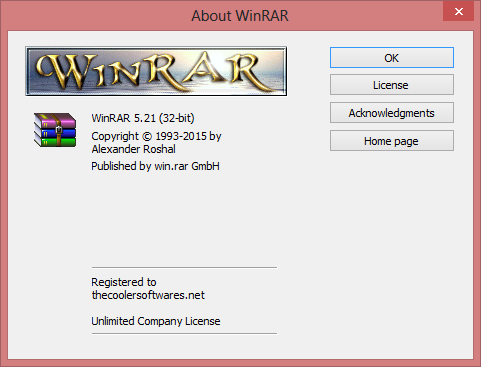Click the OK button
This screenshot has height=367, width=481.
tap(392, 58)
